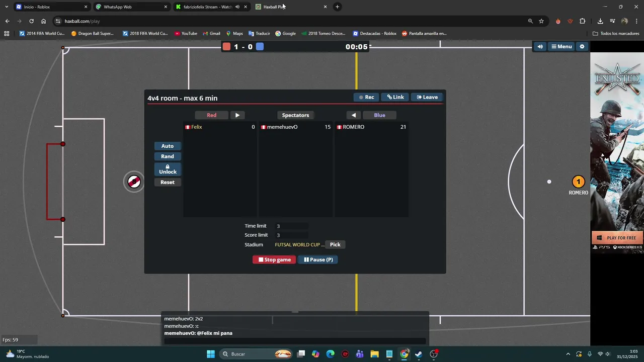Show hidden system tray icons
Screen dimensions: 644x362
(x=568, y=354)
